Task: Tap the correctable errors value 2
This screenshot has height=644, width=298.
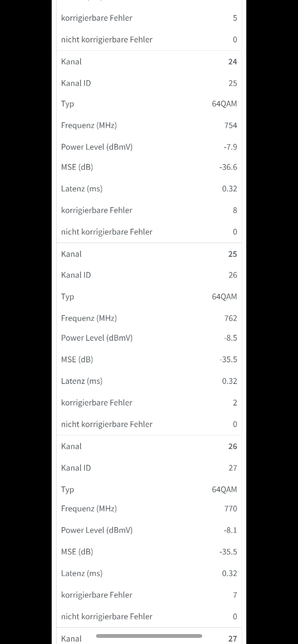Action: [235, 403]
